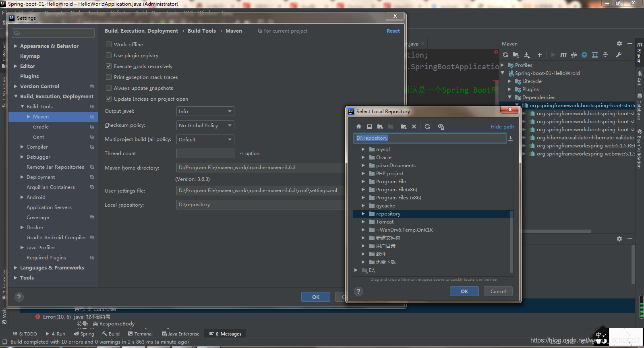The width and height of the screenshot is (644, 348).
Task: Click the Desktop icon in chooser toolbar
Action: (x=369, y=126)
